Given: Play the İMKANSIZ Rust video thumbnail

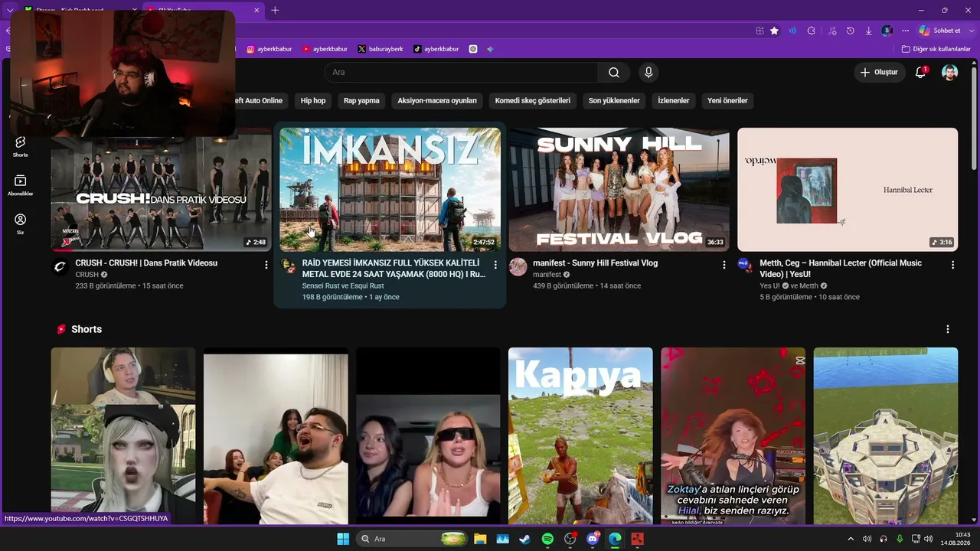Looking at the screenshot, I should tap(390, 189).
